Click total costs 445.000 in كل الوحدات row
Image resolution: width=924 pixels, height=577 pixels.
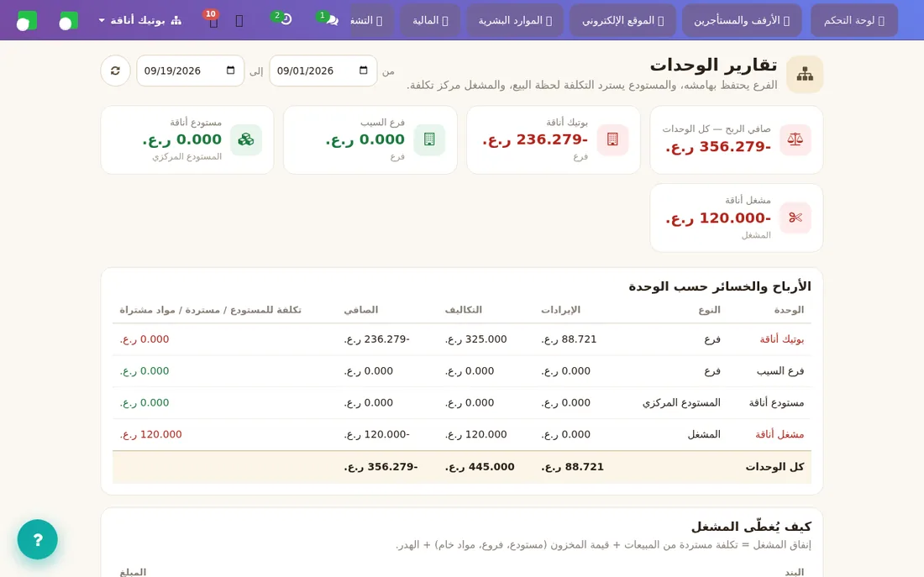[479, 467]
